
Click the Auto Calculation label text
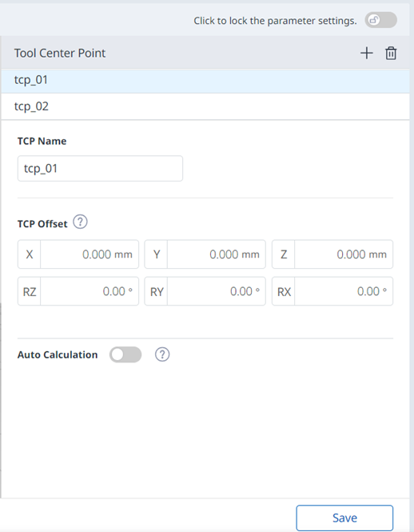tap(58, 354)
